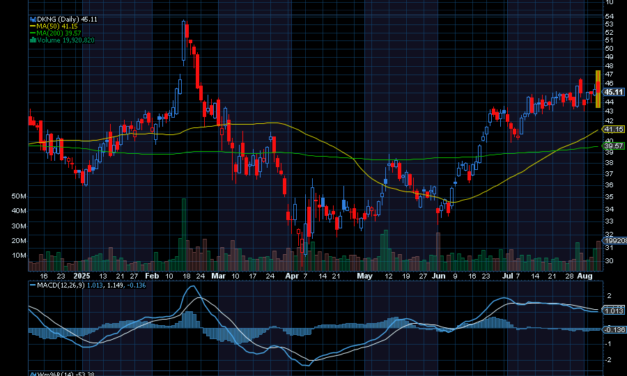Viewport: 627px width, 376px height.
Task: Click the 20M volume axis label
Action: (19, 241)
